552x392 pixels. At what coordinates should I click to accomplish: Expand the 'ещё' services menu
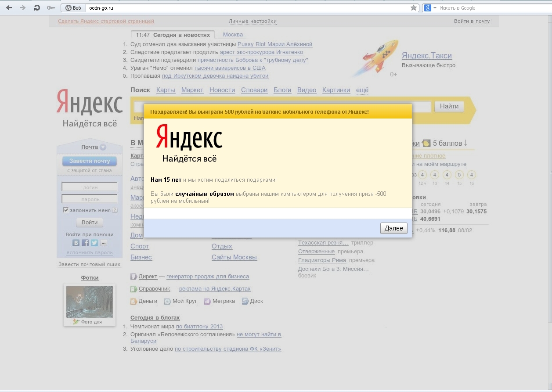(x=362, y=90)
